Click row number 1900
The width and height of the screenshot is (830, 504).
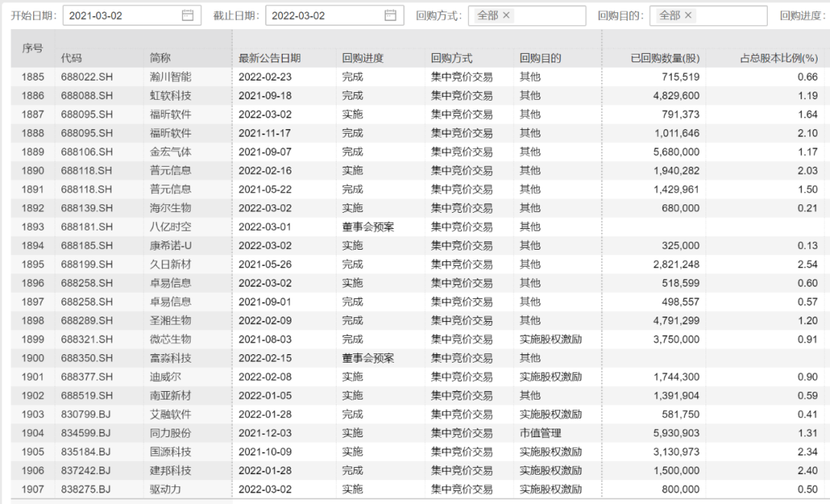click(33, 359)
